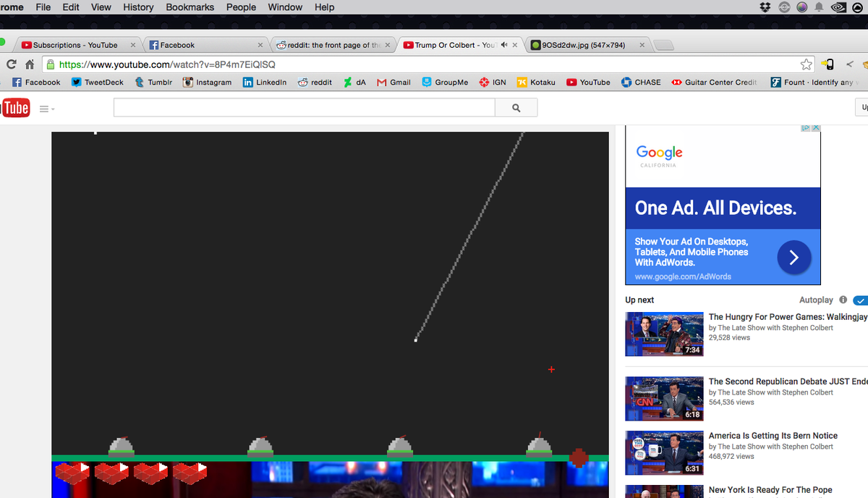The height and width of the screenshot is (498, 868).
Task: Open the People menu
Action: (241, 7)
